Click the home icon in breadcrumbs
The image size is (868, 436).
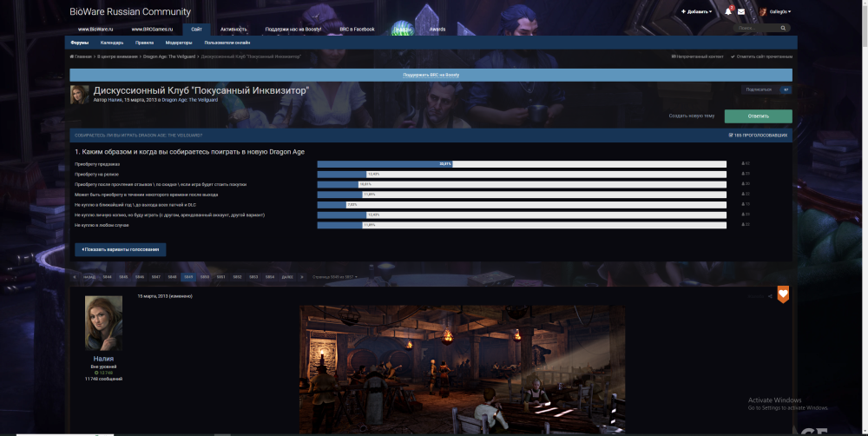pyautogui.click(x=72, y=56)
